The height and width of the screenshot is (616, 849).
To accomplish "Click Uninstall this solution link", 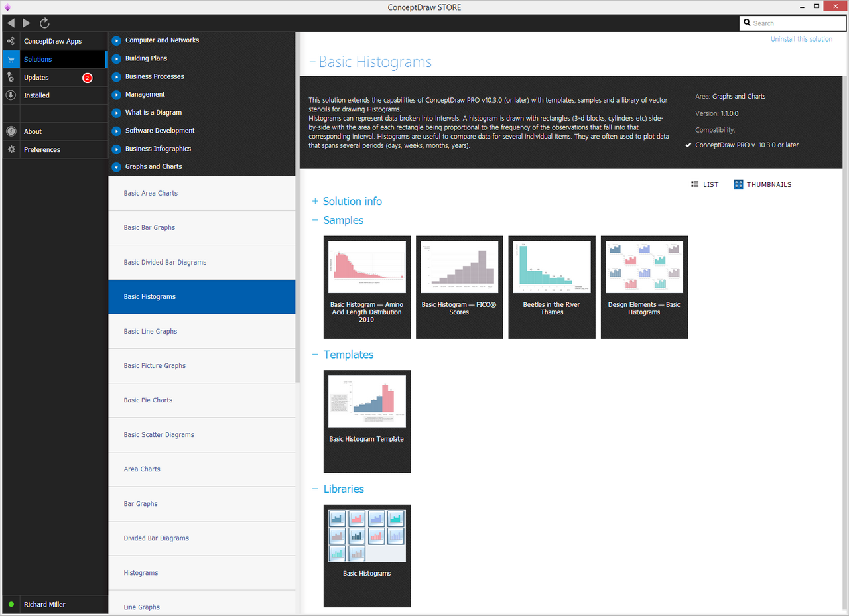I will click(801, 39).
